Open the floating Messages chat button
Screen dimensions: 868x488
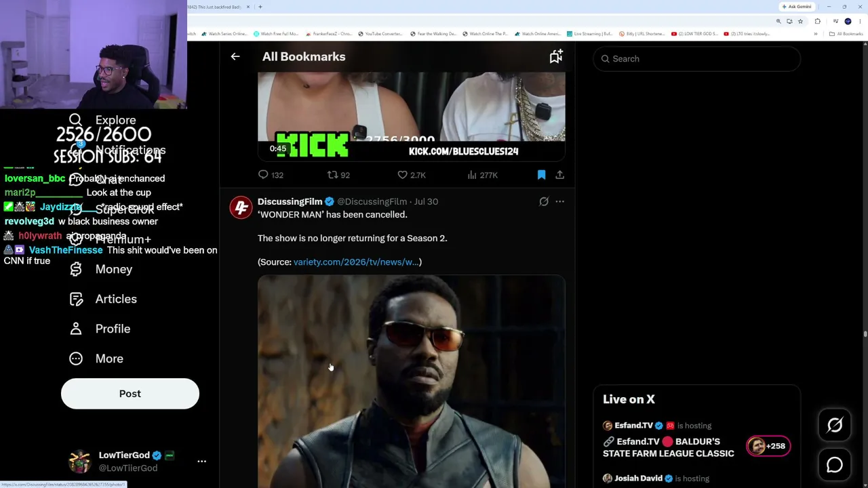pos(835,465)
